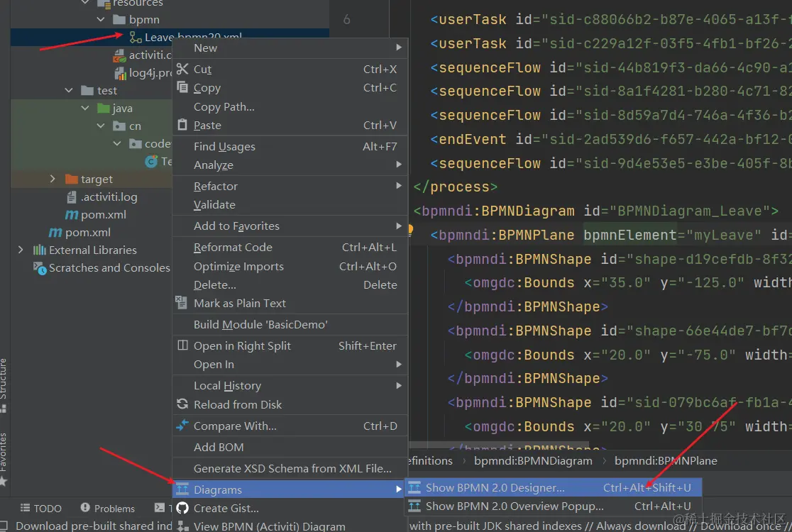Open the Refactor submenu arrow
The width and height of the screenshot is (792, 532).
[x=399, y=186]
